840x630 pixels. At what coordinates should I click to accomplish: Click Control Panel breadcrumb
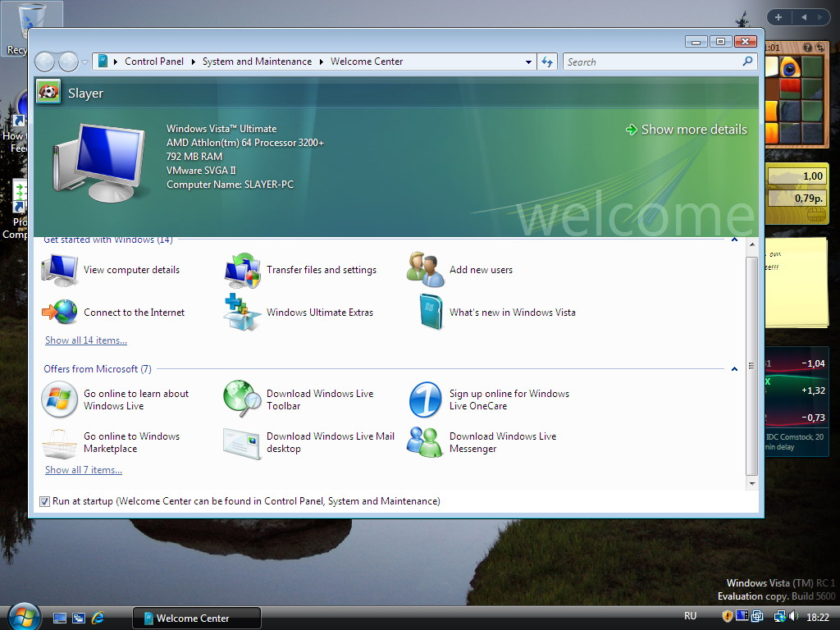pyautogui.click(x=154, y=62)
